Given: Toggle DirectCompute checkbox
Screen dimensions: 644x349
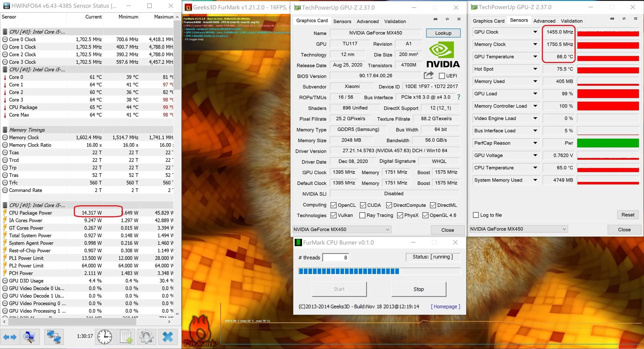Looking at the screenshot, I should (389, 205).
